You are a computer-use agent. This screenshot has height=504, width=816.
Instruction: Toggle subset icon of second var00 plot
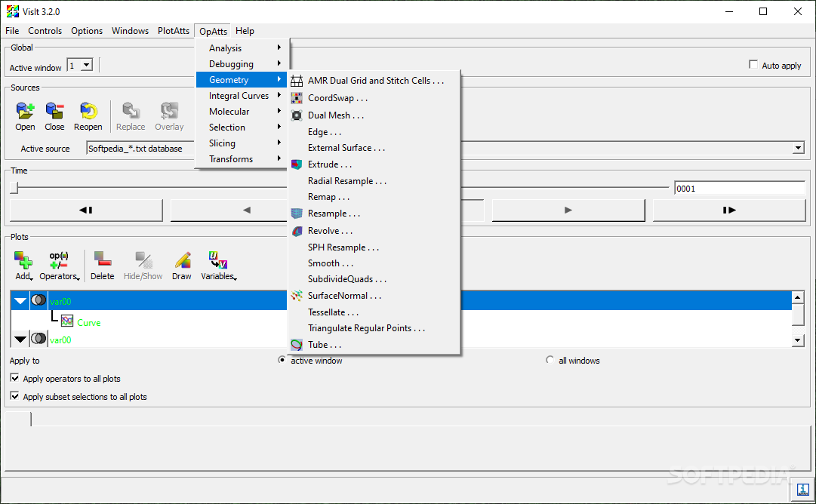click(x=38, y=339)
